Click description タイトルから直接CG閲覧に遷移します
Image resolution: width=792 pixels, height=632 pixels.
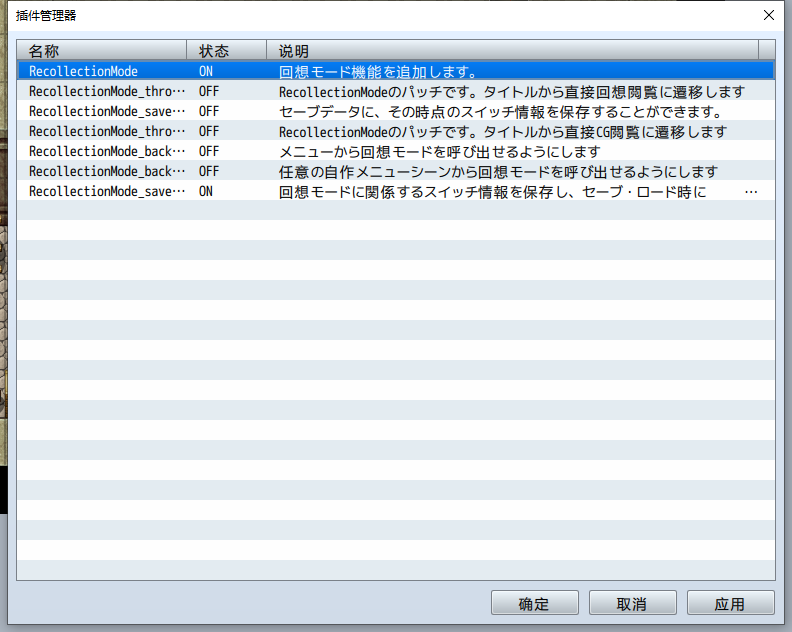(503, 132)
